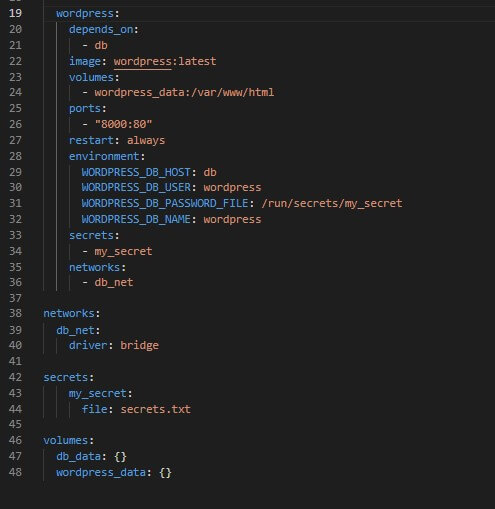Click line number 19 in the gutter
This screenshot has height=509, width=495.
point(15,13)
